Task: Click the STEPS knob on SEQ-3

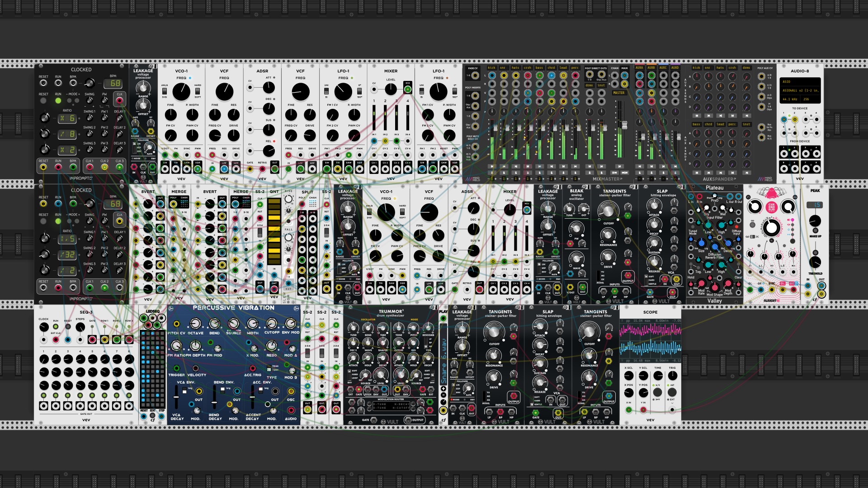Action: pos(80,327)
